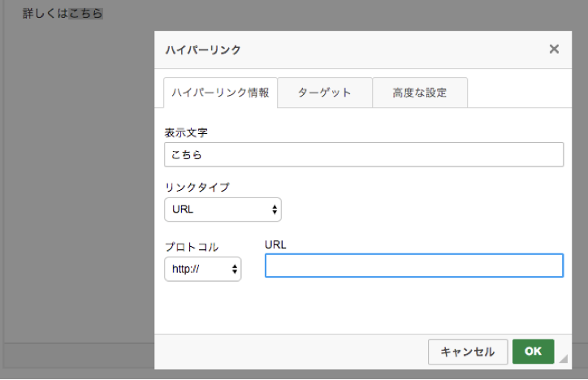Click the editor bottom status bar
The height and width of the screenshot is (380, 588).
tap(77, 355)
